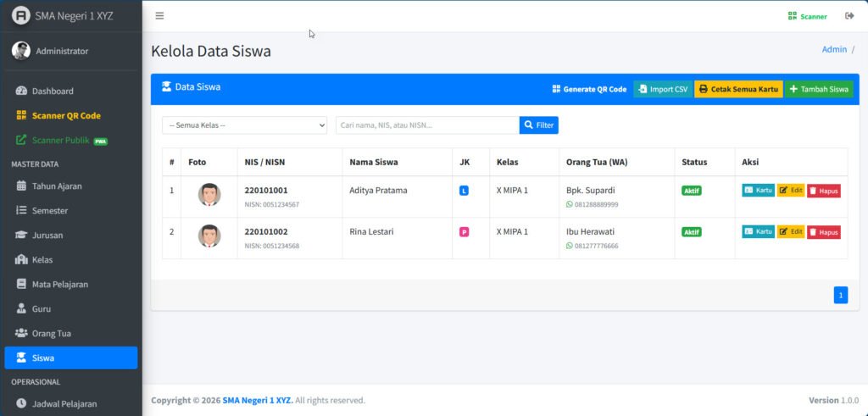Click the name Aditya Pratama
The width and height of the screenshot is (868, 416).
pos(378,191)
